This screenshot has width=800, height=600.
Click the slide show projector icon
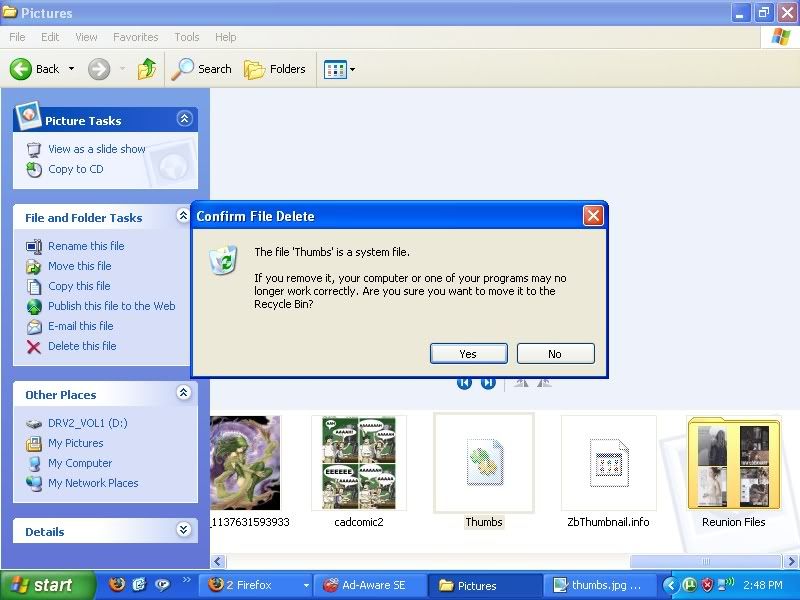tap(34, 149)
